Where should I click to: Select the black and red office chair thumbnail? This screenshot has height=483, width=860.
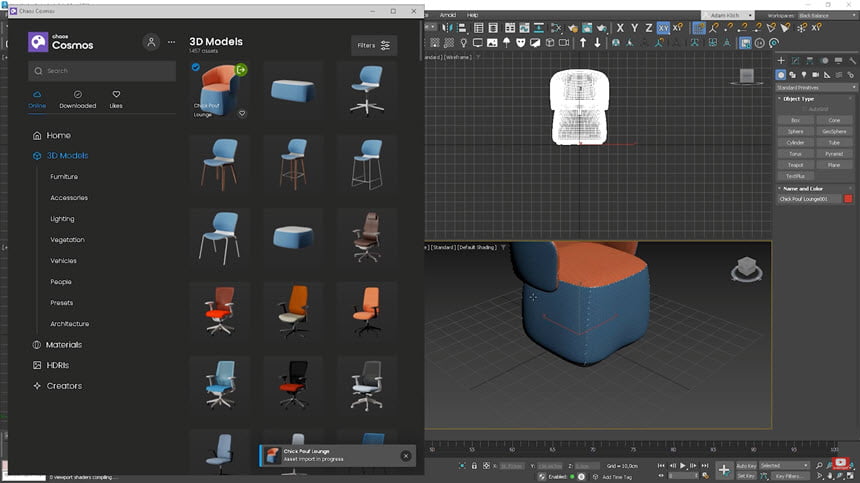293,384
